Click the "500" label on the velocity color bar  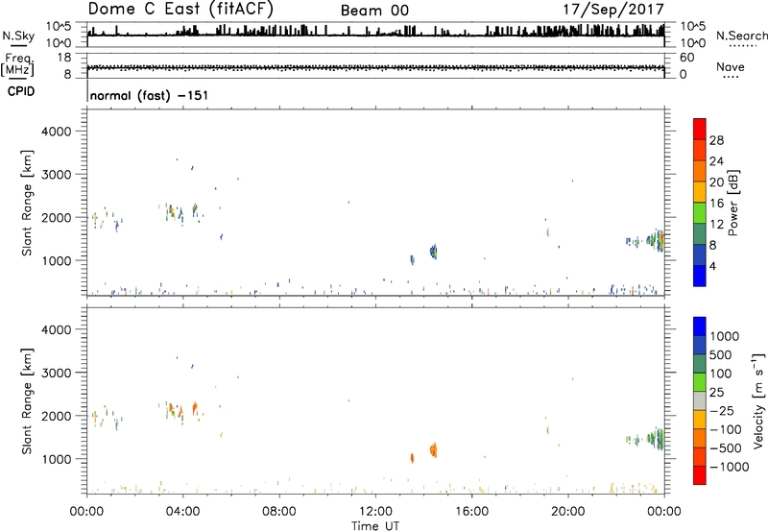[x=721, y=355]
